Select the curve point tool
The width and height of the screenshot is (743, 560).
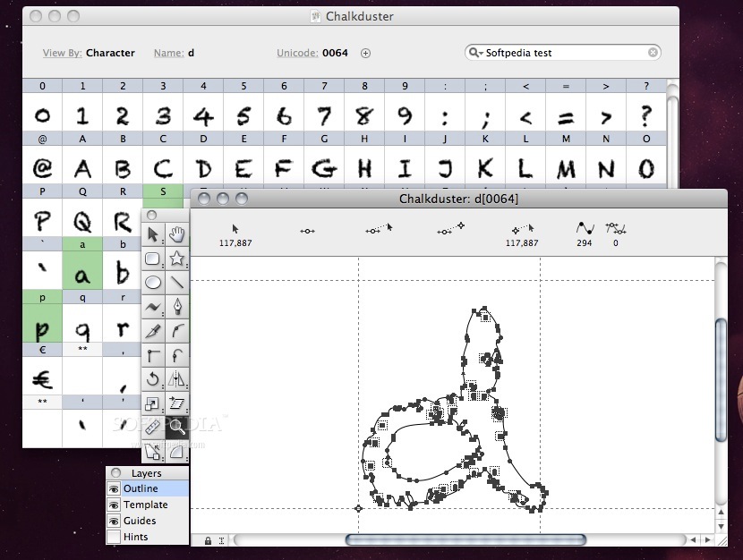(176, 331)
